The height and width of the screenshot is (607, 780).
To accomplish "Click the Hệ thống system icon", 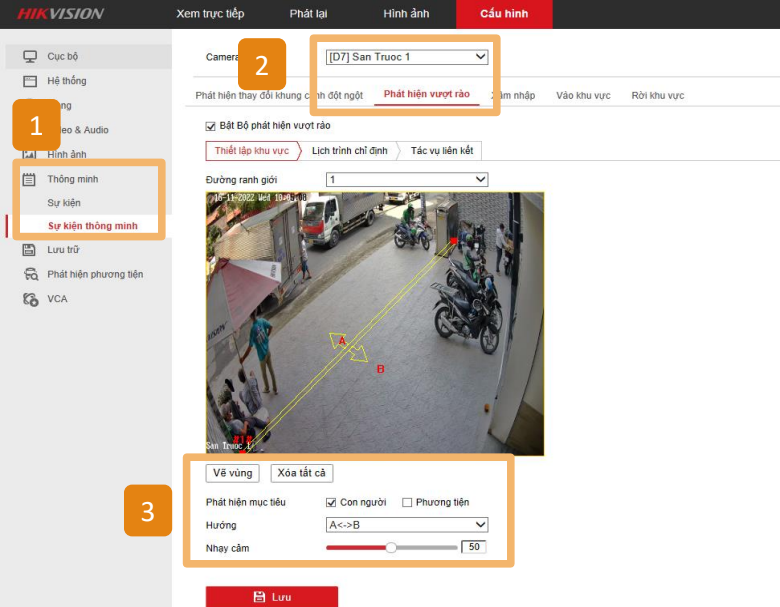I will (x=30, y=81).
